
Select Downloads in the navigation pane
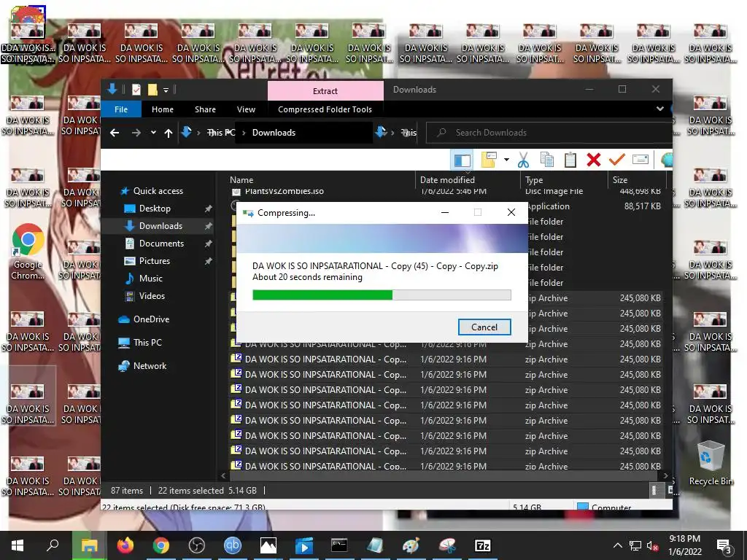pos(160,226)
